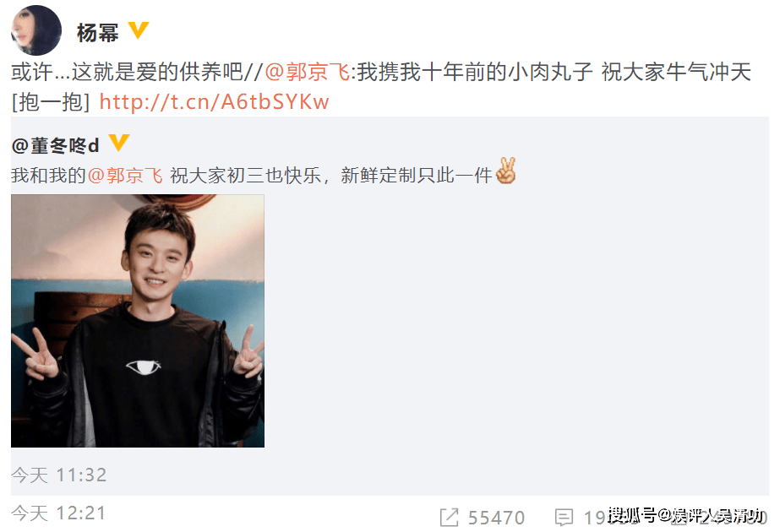Click the 搜狐号@娱评人吴清功 watermark
The height and width of the screenshot is (532, 780).
tap(686, 516)
